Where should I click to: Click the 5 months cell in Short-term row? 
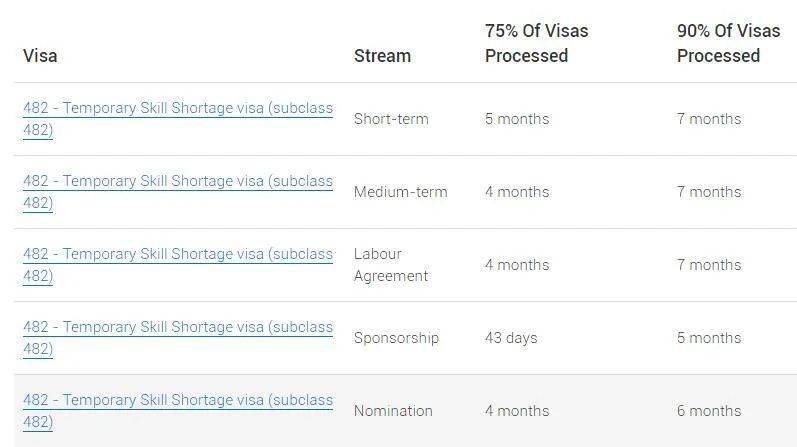coord(517,119)
